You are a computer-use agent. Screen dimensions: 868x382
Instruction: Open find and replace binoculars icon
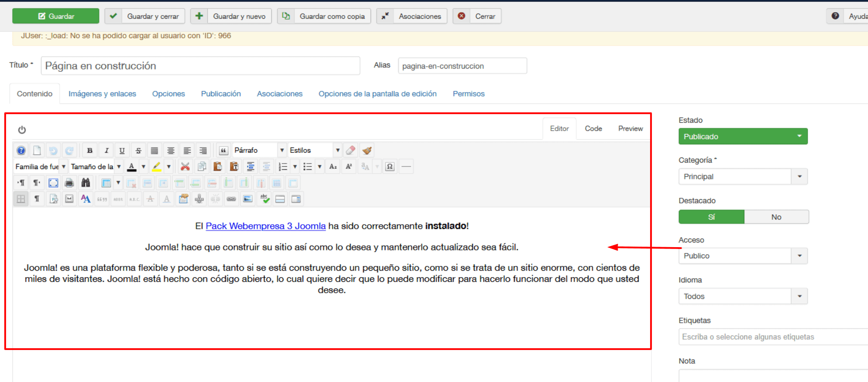85,183
